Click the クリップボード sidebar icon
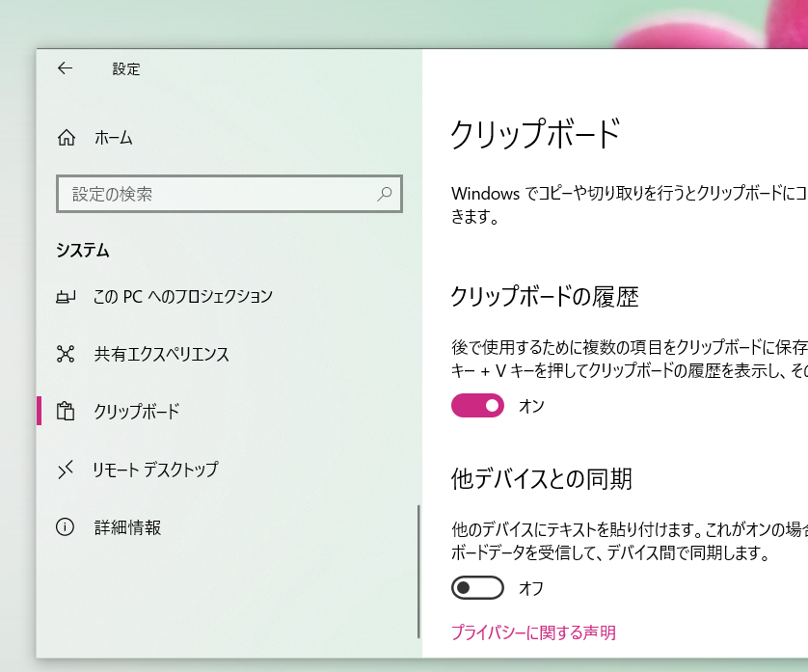Viewport: 808px width, 672px height. coord(66,412)
